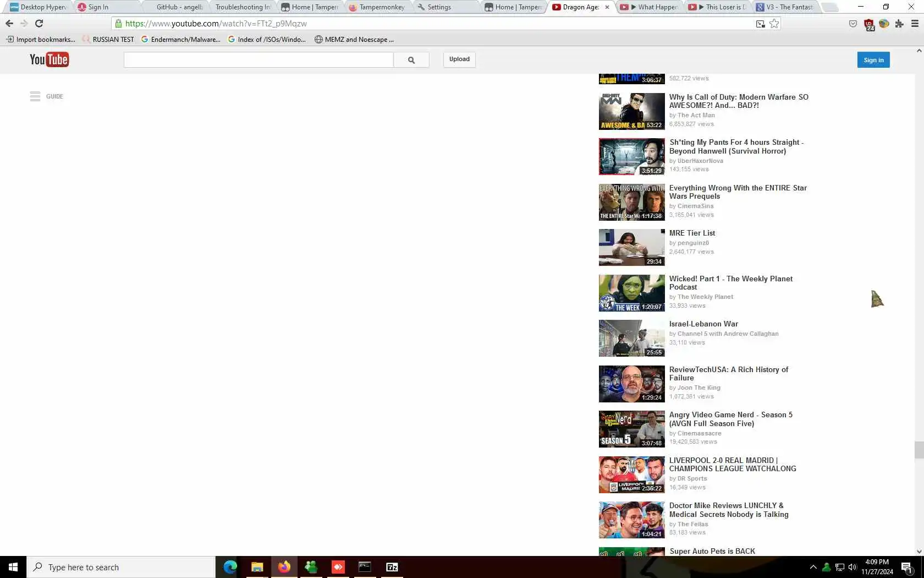Close the Dragon Age tab
This screenshot has width=924, height=578.
607,7
